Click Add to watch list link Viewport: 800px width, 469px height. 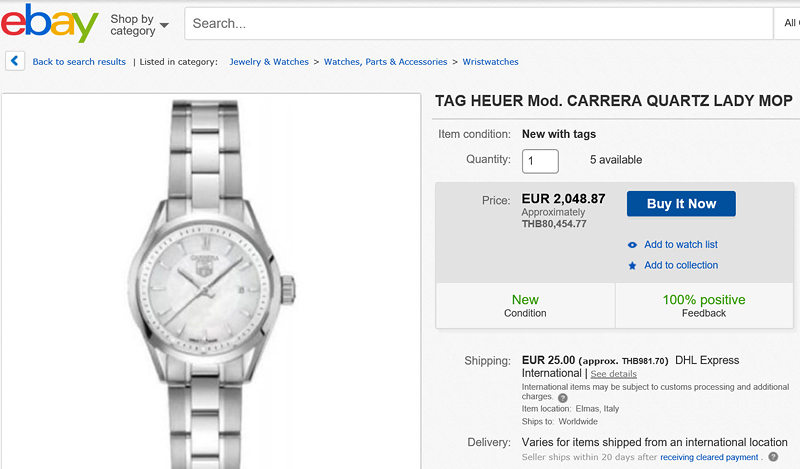680,245
